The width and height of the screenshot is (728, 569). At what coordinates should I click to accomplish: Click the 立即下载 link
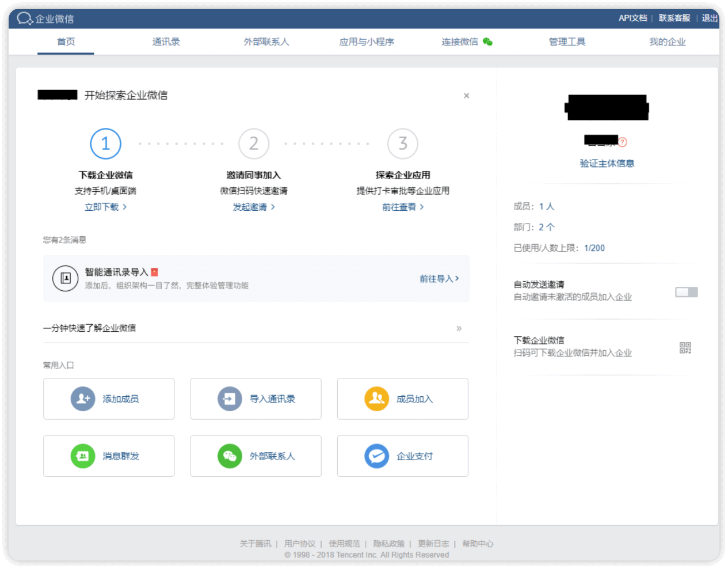click(105, 207)
